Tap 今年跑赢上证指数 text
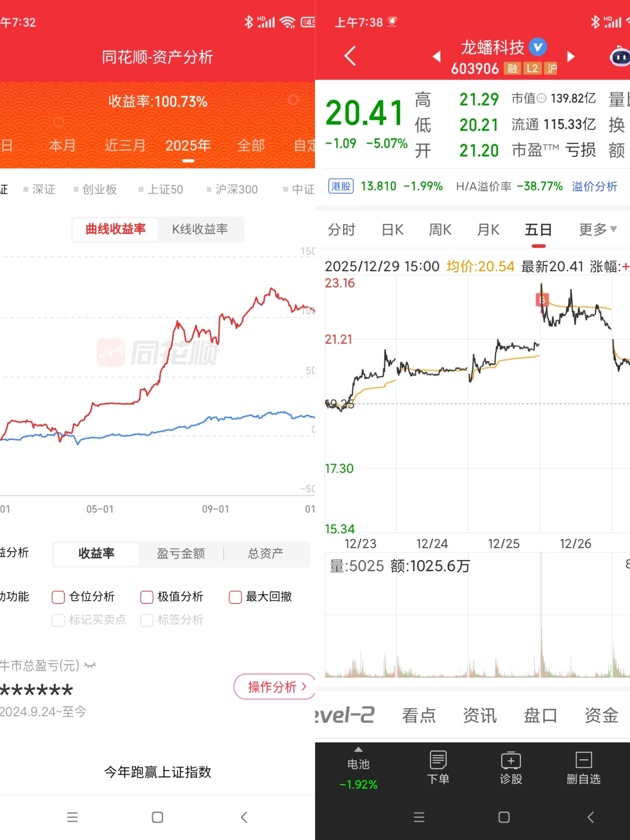The height and width of the screenshot is (840, 630). coord(157,772)
